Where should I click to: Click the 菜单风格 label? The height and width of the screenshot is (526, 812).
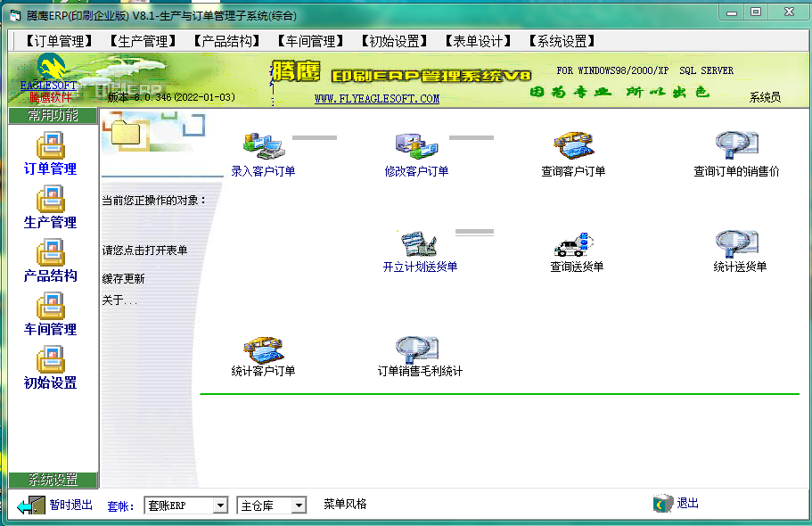point(345,504)
